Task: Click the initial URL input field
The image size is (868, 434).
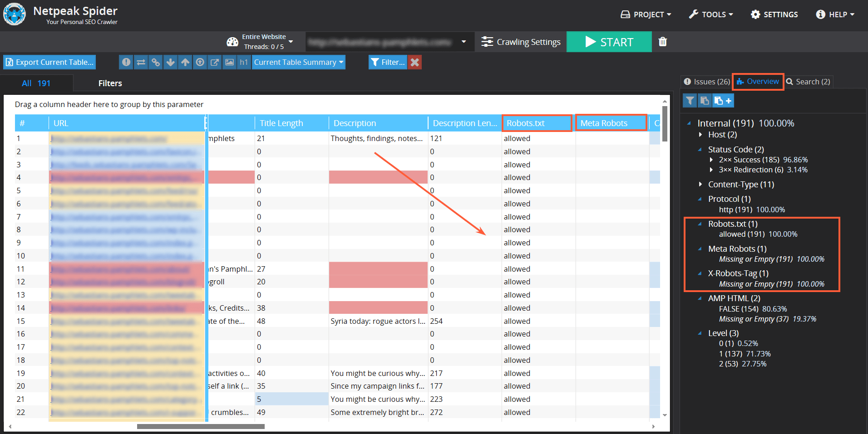Action: tap(381, 42)
